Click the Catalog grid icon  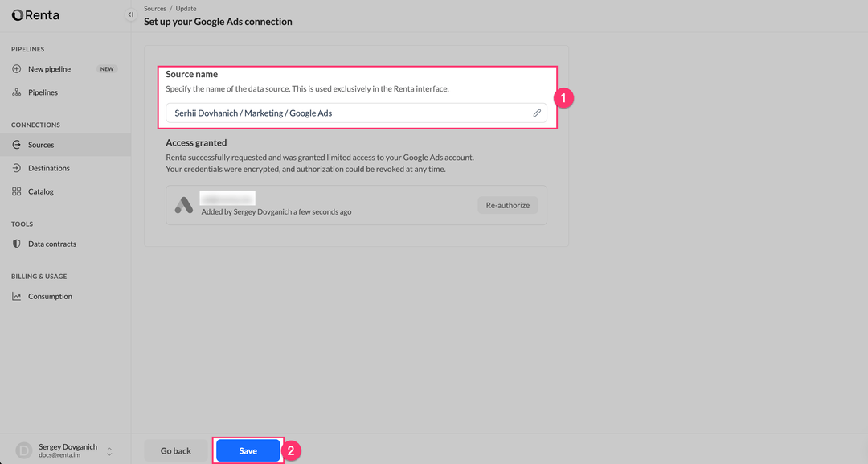(x=18, y=191)
